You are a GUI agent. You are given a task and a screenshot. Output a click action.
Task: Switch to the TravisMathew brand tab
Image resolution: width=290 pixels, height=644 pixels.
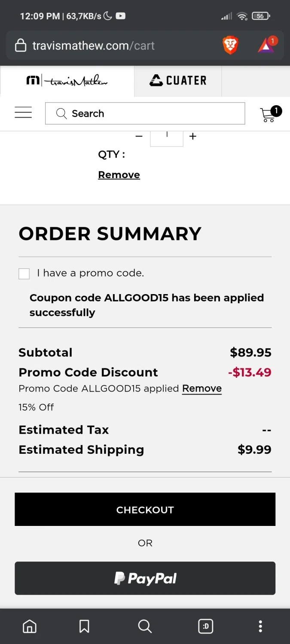pyautogui.click(x=67, y=81)
